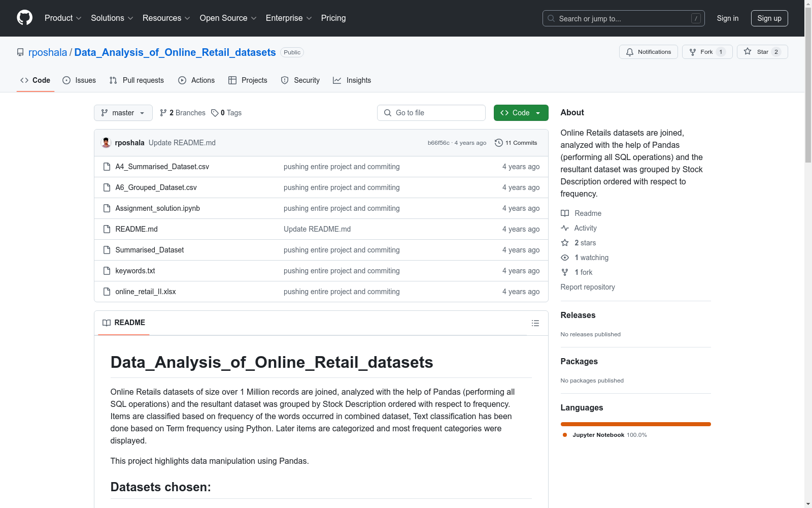Expand the Product menu
Viewport: 812px width, 508px height.
click(63, 18)
